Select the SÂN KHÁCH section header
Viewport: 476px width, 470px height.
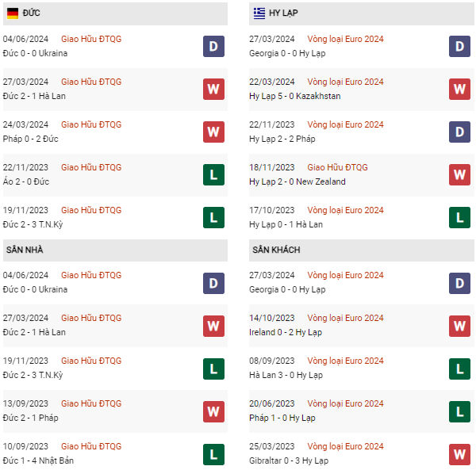pos(275,250)
